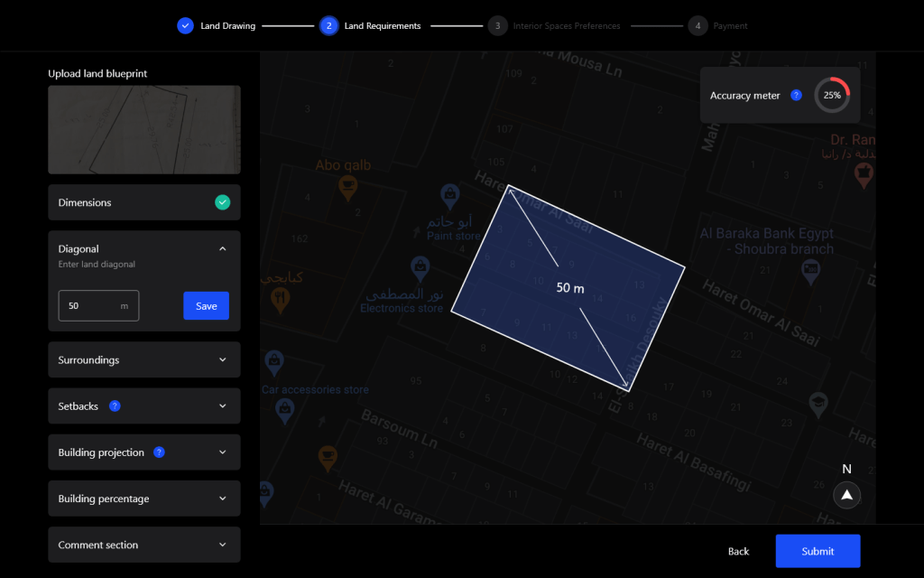Image resolution: width=924 pixels, height=578 pixels.
Task: Click the Land Drawing step checkmark circle
Action: (x=185, y=26)
